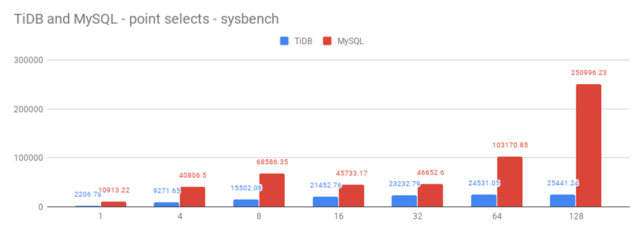644x228 pixels.
Task: Click the MySQL bar at 8 threads
Action: point(271,190)
